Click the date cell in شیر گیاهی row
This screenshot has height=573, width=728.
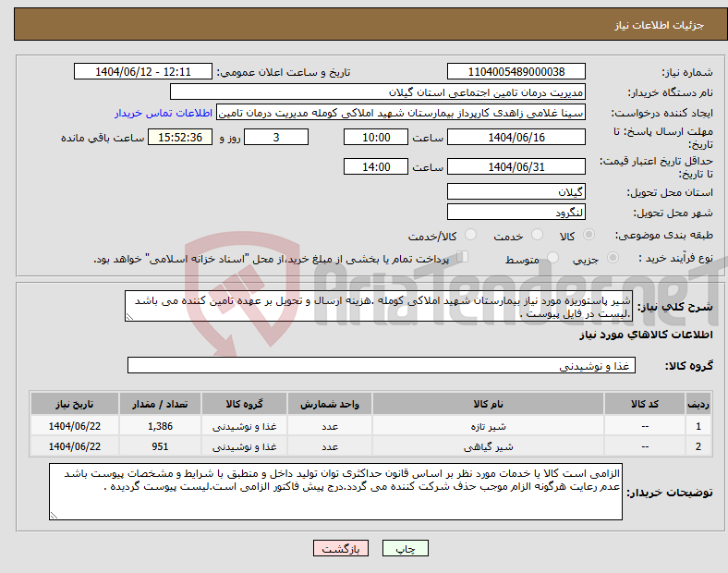(x=75, y=446)
